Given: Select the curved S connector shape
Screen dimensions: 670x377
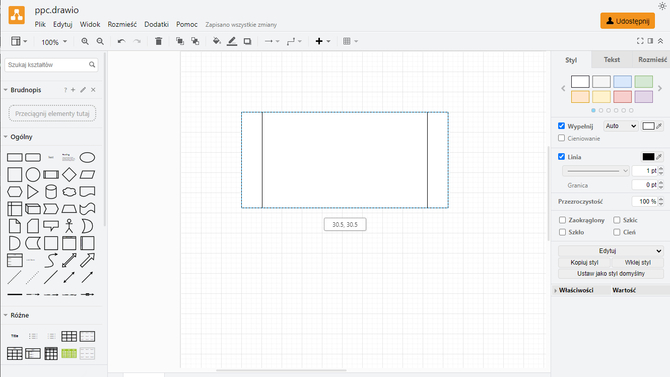Looking at the screenshot, I should [51, 260].
